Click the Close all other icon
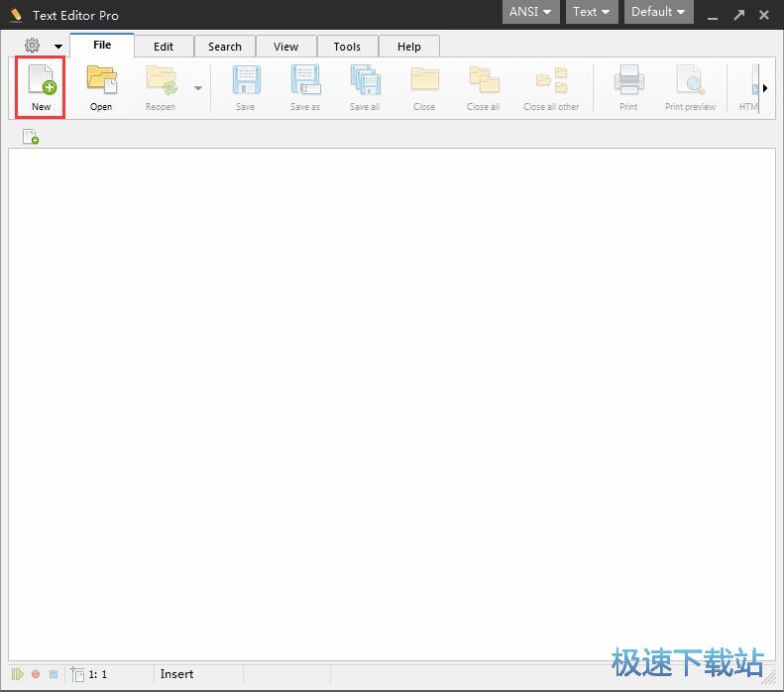This screenshot has height=692, width=784. coord(551,87)
